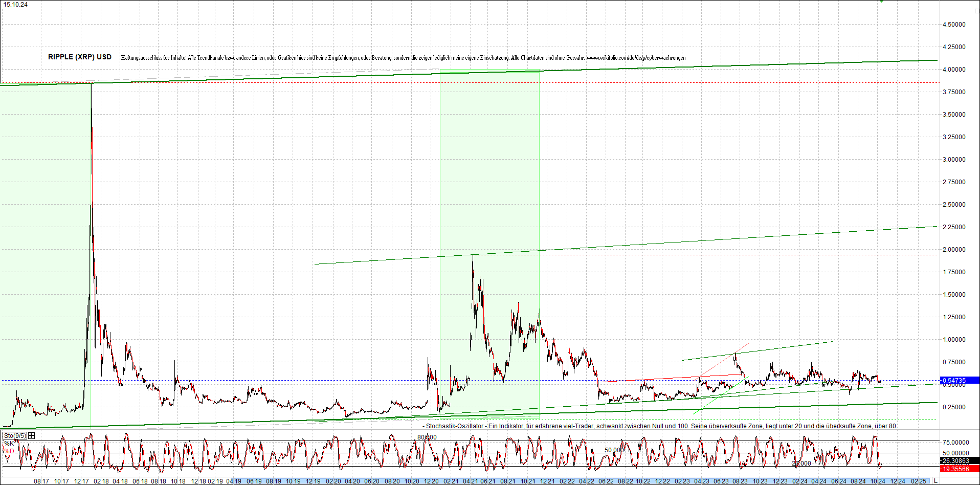
Task: Expand the stochastic oscillator settings
Action: click(31, 435)
